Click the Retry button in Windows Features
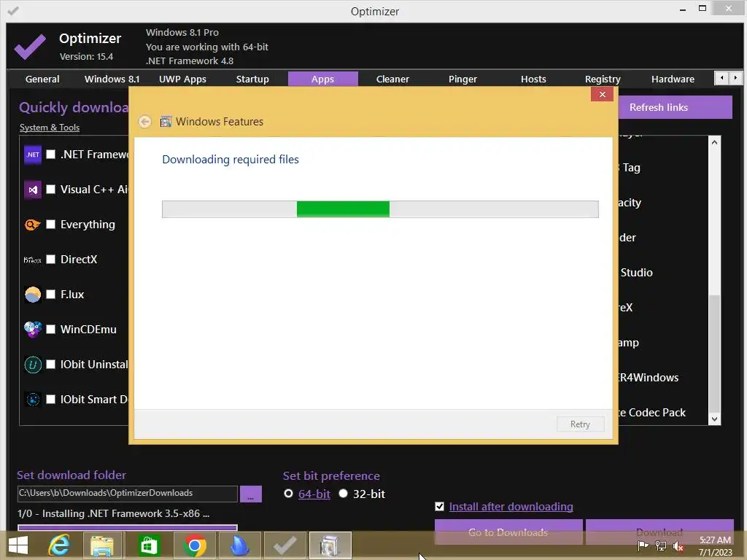 click(580, 424)
